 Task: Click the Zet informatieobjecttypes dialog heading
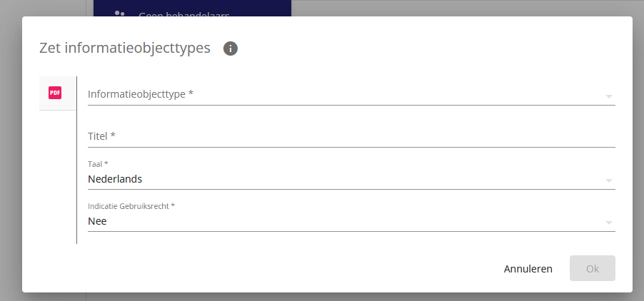click(x=125, y=49)
